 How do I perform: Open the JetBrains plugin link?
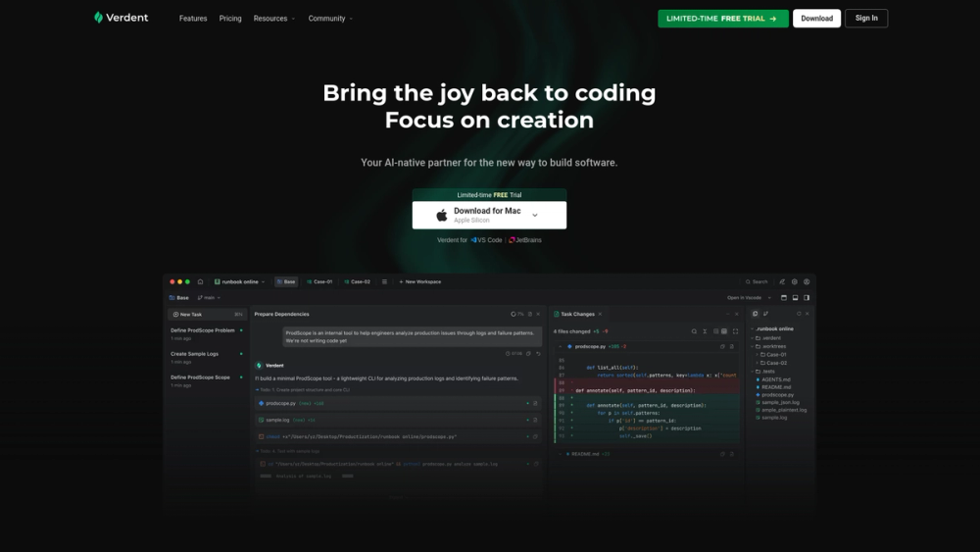525,240
